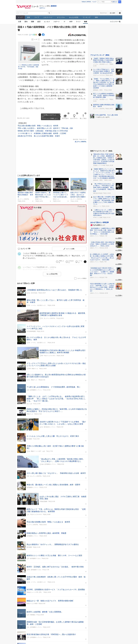Open the article photo of road sign

pyautogui.click(x=29, y=52)
